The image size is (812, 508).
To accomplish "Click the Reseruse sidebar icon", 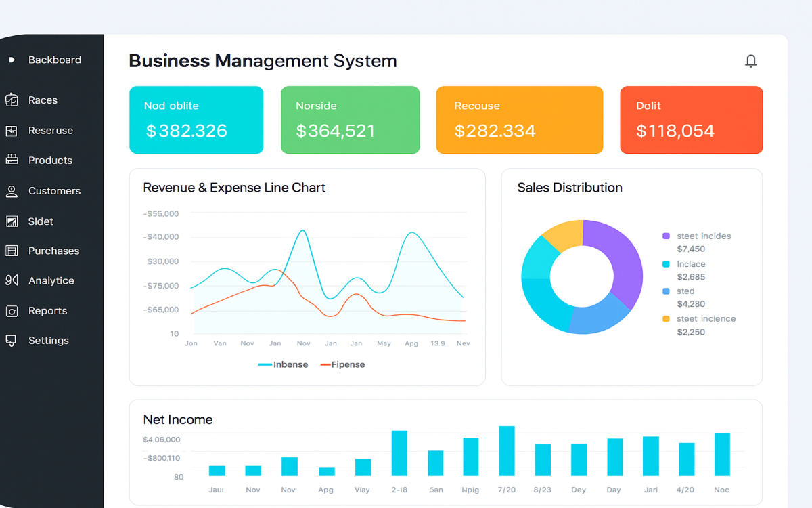I will (12, 131).
